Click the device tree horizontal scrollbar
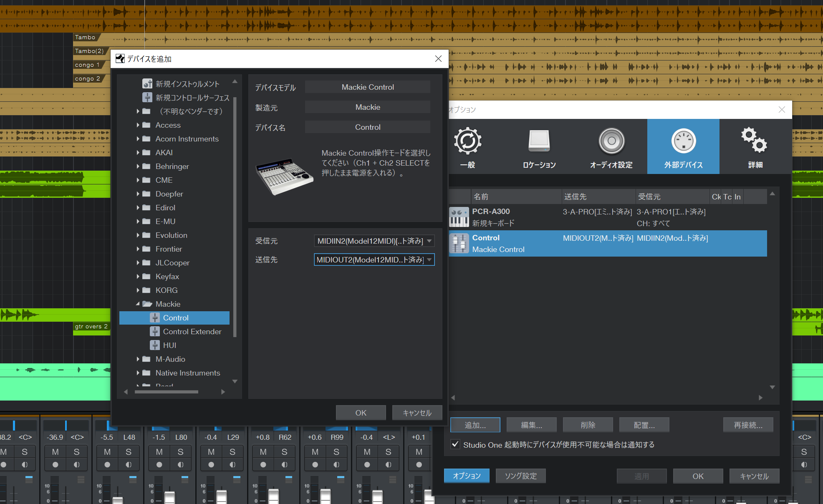 167,392
